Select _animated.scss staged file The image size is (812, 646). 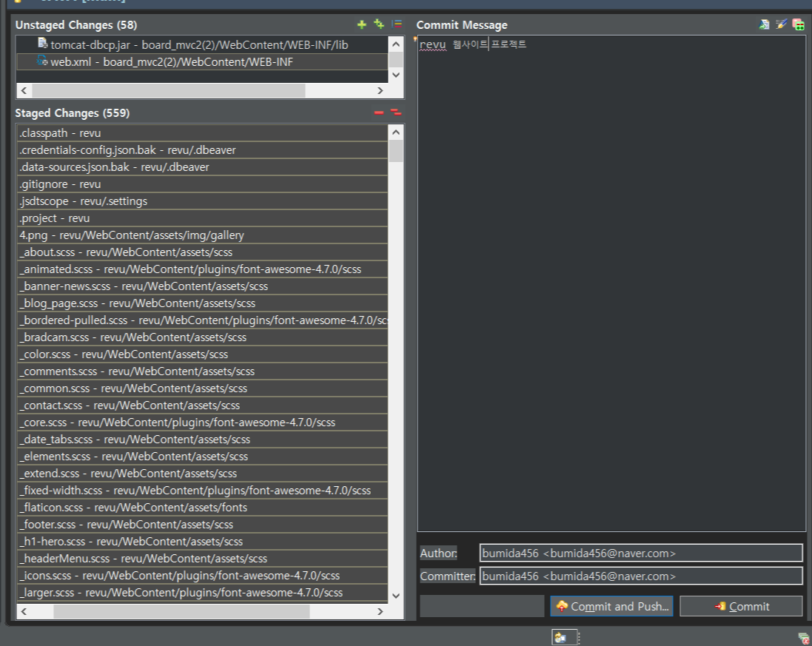203,269
